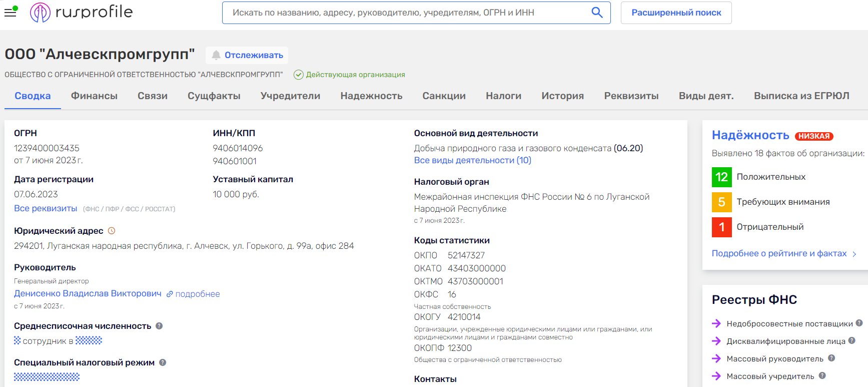Screen dimensions: 868x387
Task: Click the blurred special tax regime value
Action: coord(47,376)
